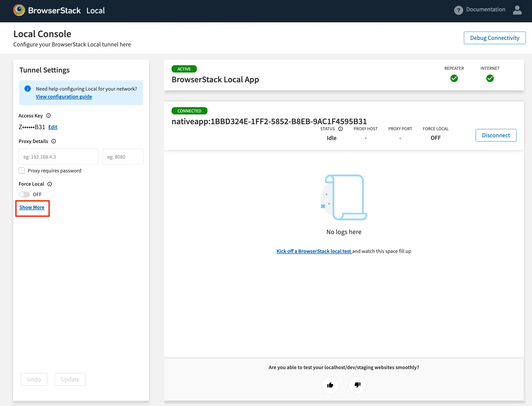Expand settings with Show More
Viewport: 532px width, 406px height.
[32, 208]
